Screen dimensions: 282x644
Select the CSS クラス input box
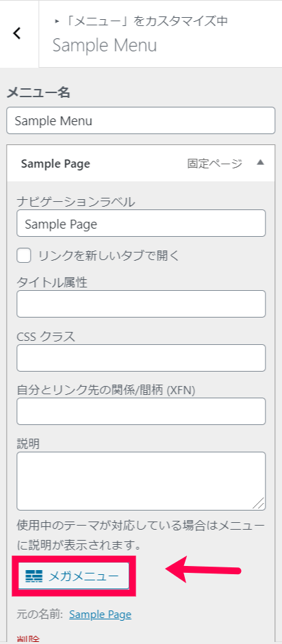click(x=141, y=358)
